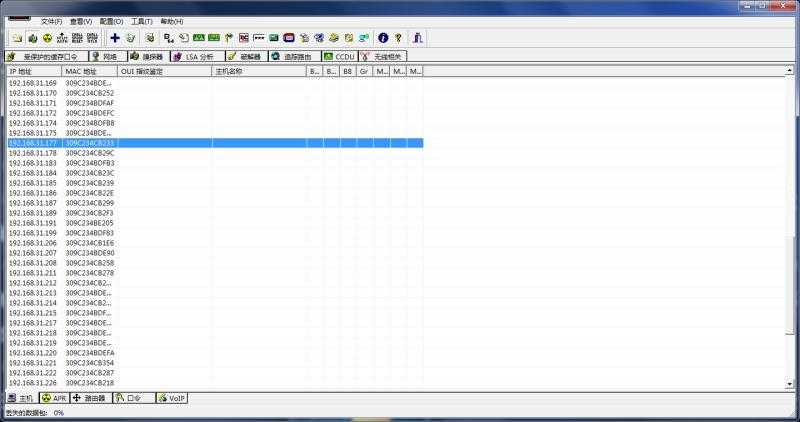Screen dimensions: 800x422
Task: Click the question mark help icon
Action: (398, 38)
